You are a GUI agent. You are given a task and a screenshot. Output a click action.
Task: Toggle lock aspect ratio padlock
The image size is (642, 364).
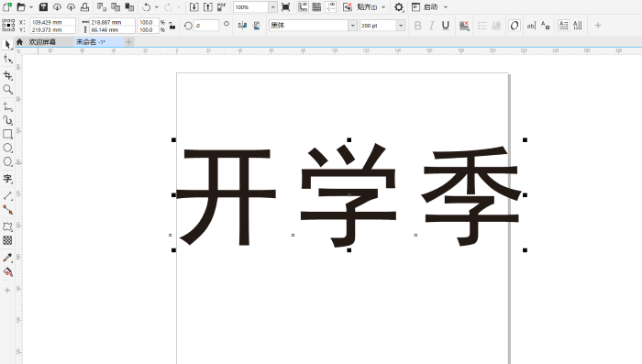click(x=172, y=26)
